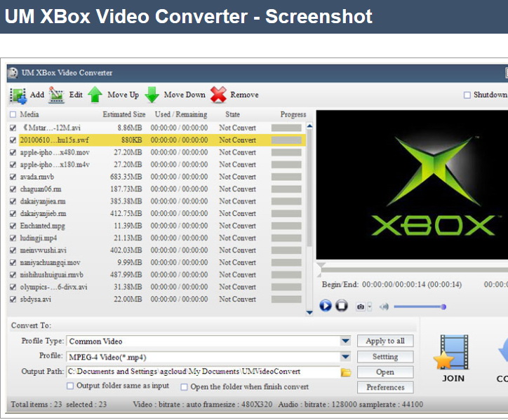This screenshot has height=420, width=508.
Task: Click the 683.35MB size cell
Action: tap(126, 177)
